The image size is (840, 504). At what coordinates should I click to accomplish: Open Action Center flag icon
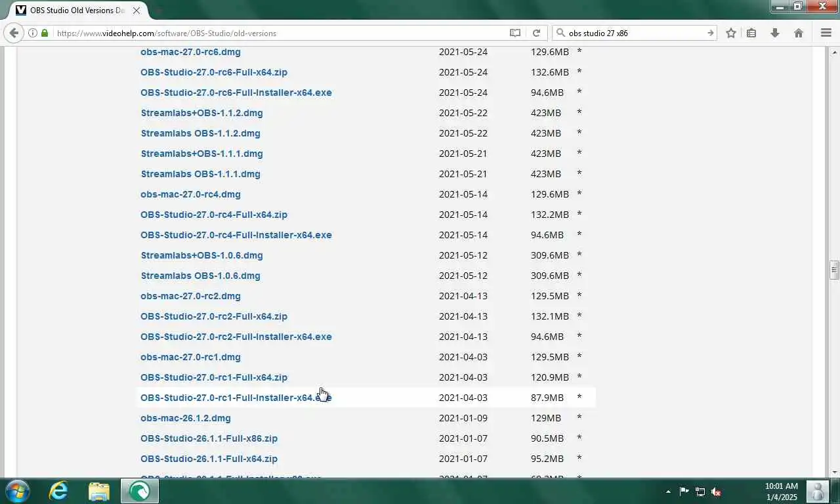[x=684, y=492]
